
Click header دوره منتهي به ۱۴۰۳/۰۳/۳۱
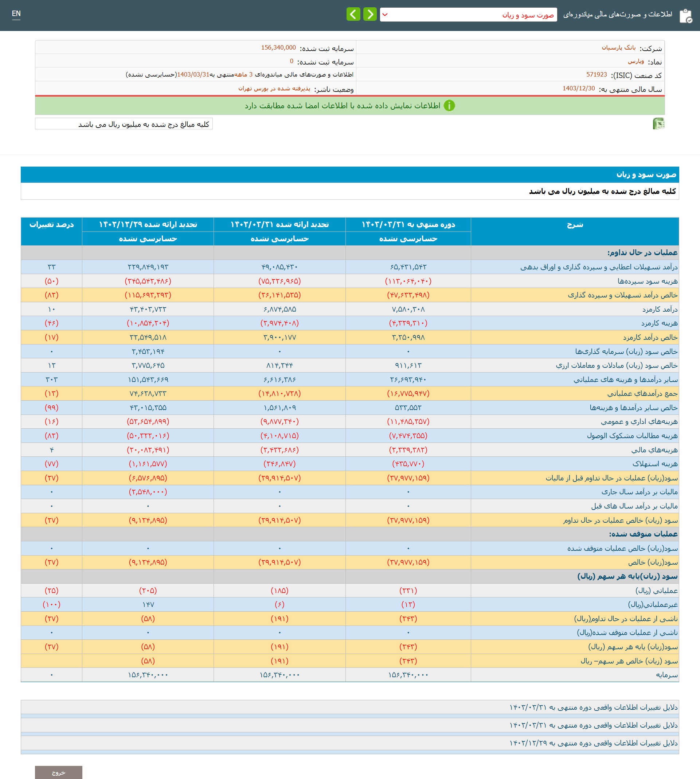408,225
